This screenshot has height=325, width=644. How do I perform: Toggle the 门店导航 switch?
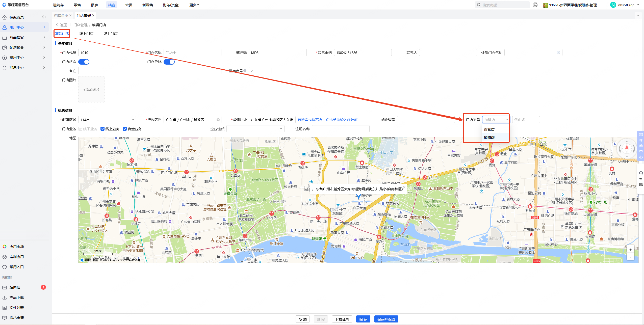point(169,62)
